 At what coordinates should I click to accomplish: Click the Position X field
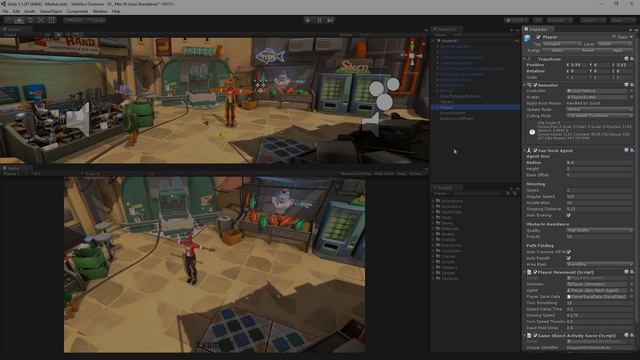[x=579, y=65]
